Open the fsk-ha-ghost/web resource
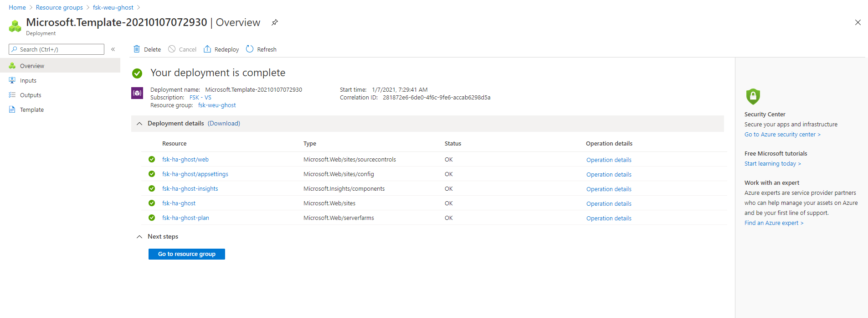This screenshot has height=318, width=868. tap(185, 160)
